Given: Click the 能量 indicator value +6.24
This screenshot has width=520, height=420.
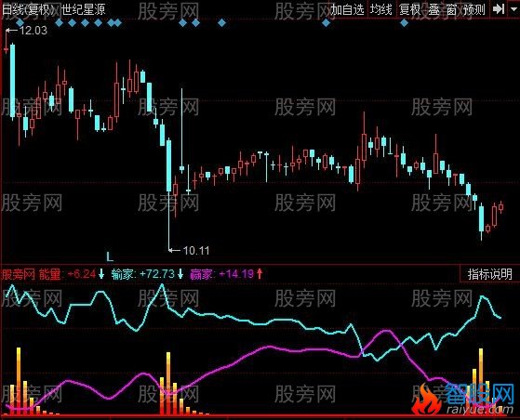Looking at the screenshot, I should [82, 274].
